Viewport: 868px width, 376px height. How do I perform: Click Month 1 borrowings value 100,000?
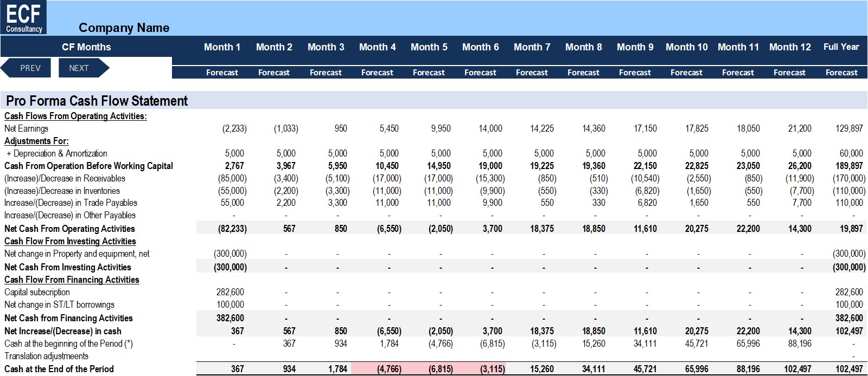230,304
